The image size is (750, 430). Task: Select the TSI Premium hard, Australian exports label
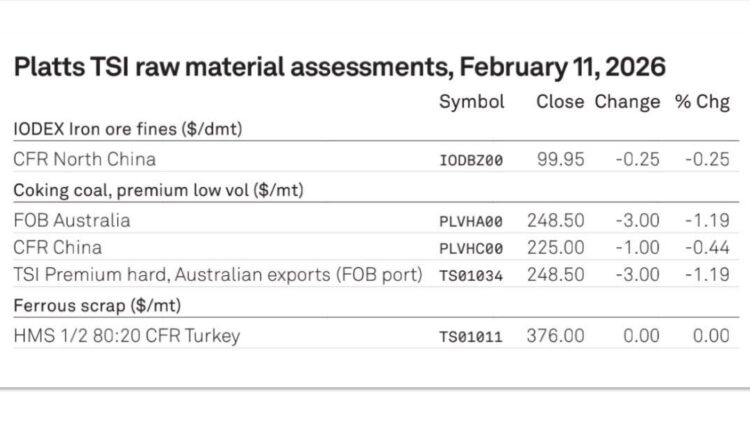[x=218, y=275]
